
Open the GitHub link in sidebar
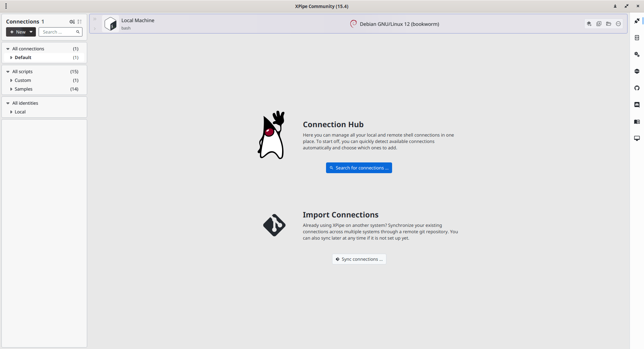637,88
